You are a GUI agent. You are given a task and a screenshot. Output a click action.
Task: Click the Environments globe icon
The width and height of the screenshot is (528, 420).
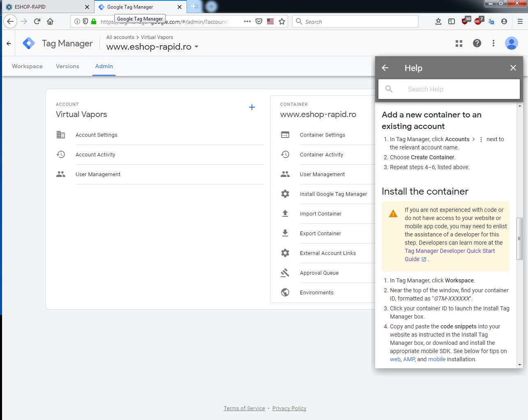(285, 292)
